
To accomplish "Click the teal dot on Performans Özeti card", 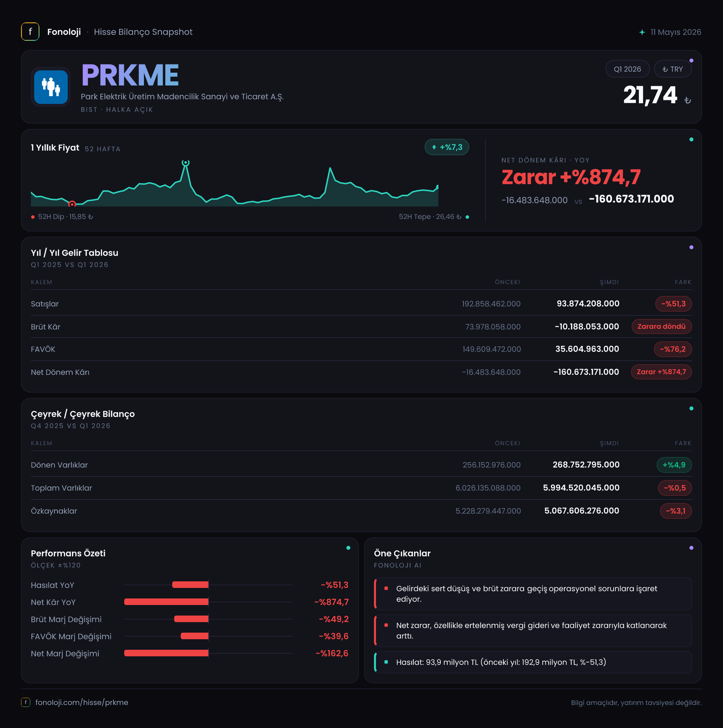I will 348,548.
